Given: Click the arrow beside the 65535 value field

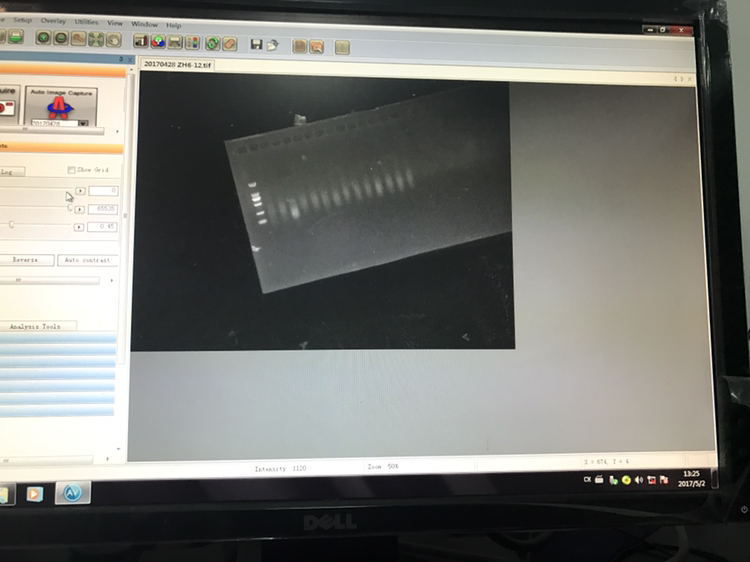Looking at the screenshot, I should click(79, 209).
